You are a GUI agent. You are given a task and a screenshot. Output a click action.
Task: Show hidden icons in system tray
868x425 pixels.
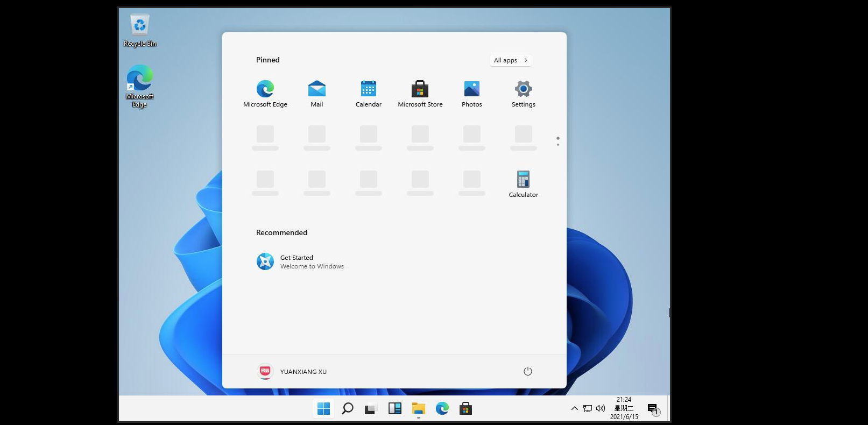pyautogui.click(x=575, y=408)
